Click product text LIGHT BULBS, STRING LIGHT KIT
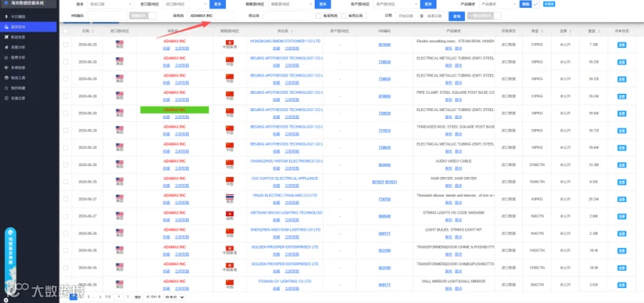The height and width of the screenshot is (303, 644). click(x=454, y=230)
